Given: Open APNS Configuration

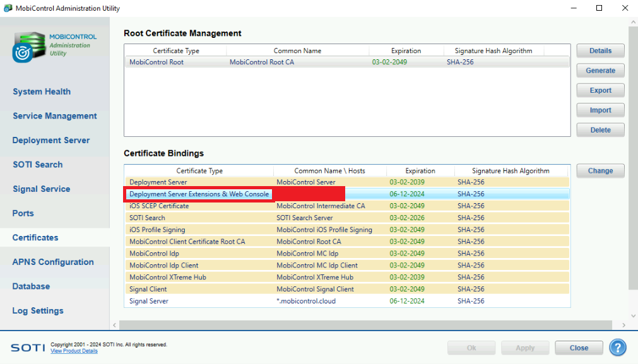Looking at the screenshot, I should pyautogui.click(x=53, y=262).
